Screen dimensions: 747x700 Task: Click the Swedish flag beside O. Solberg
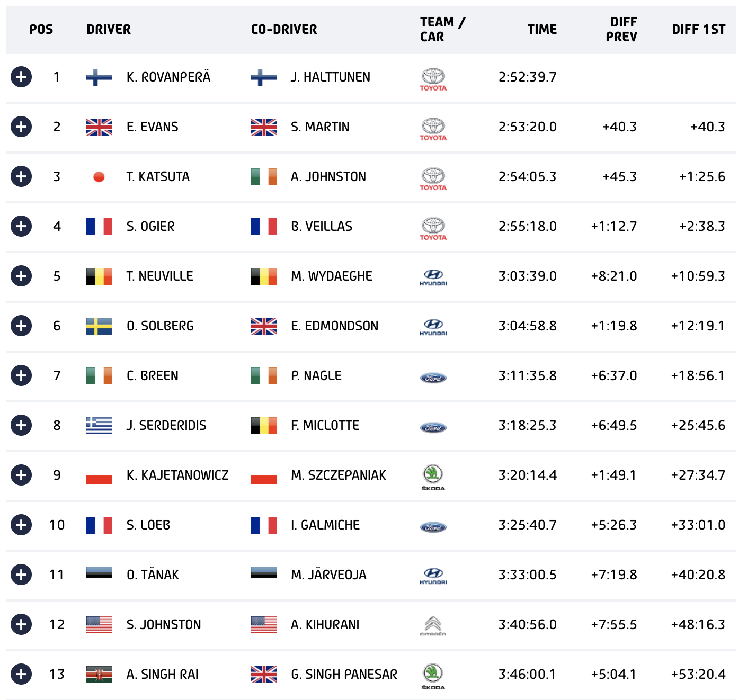tap(99, 326)
